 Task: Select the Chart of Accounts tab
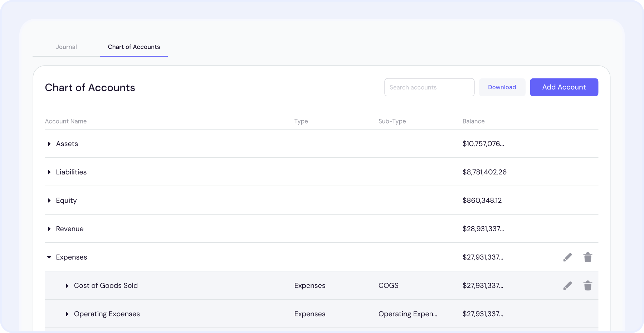134,47
